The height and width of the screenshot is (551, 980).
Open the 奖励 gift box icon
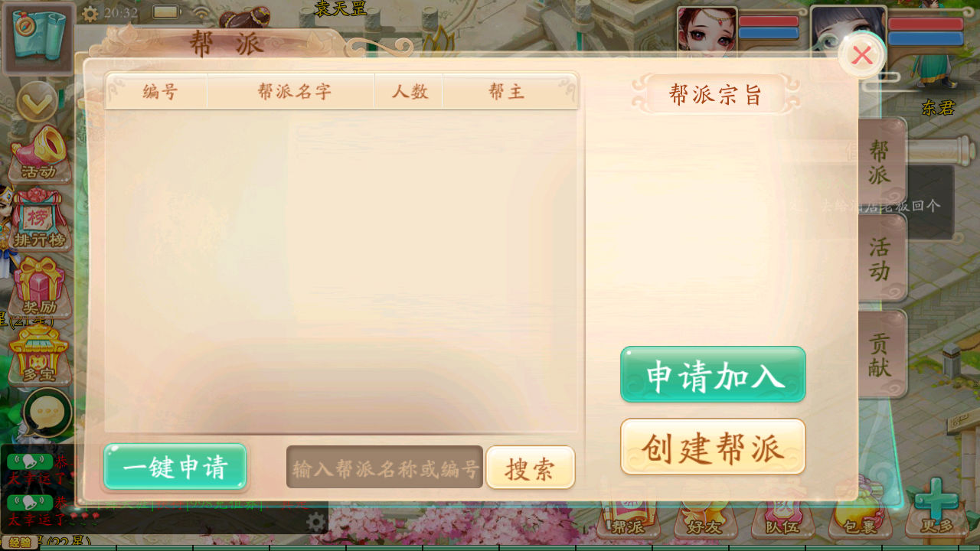[40, 286]
